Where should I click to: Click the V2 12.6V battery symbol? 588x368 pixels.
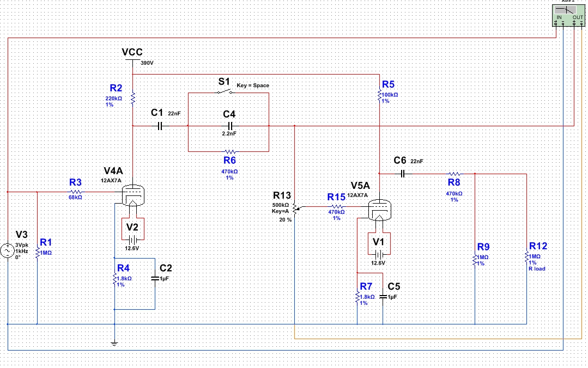pyautogui.click(x=132, y=239)
